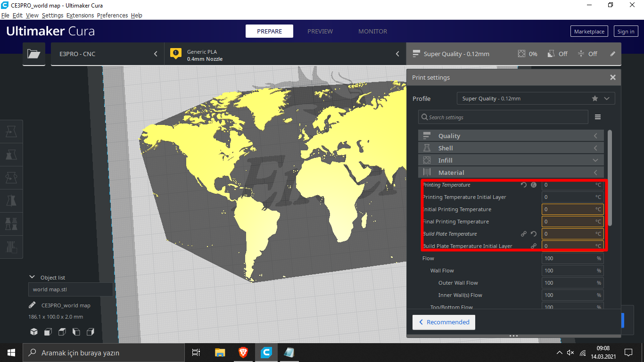Switch to 3D view orientation icon

tap(34, 332)
